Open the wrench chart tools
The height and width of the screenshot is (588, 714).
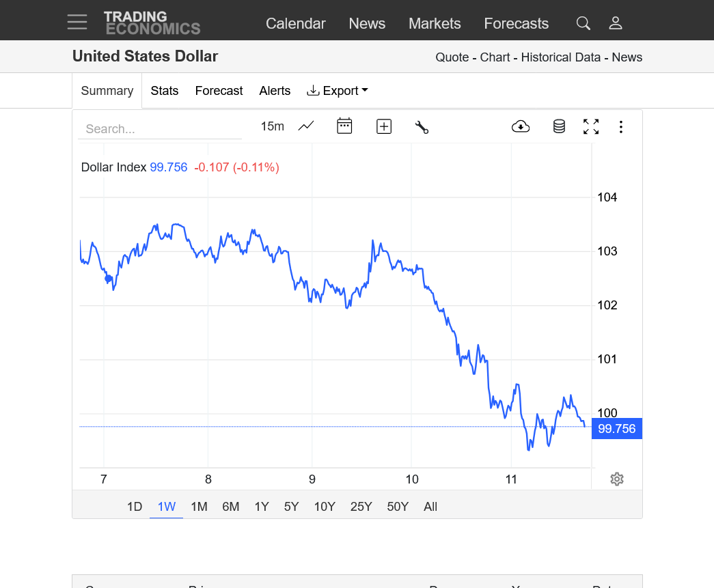click(x=422, y=126)
